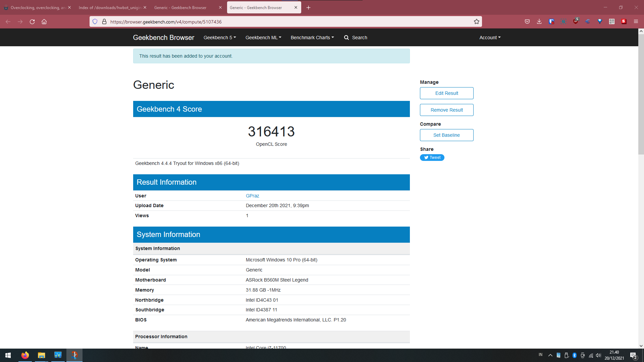Expand the Benchmark Charts dropdown
This screenshot has width=644, height=362.
pos(312,38)
